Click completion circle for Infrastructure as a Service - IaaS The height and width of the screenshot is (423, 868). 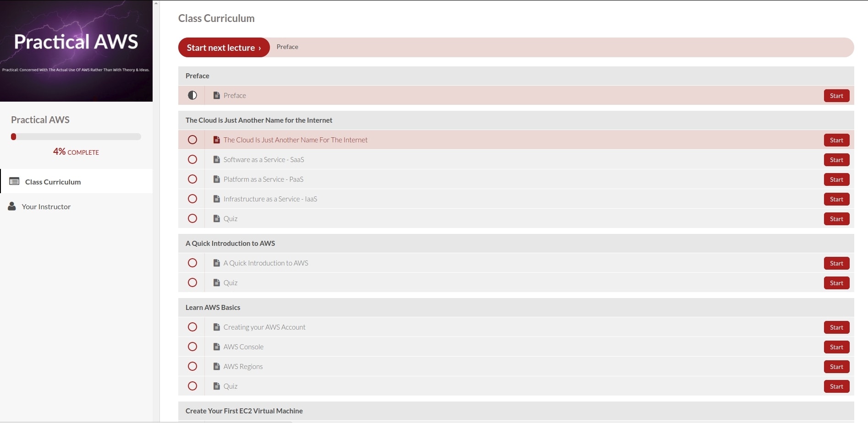[192, 199]
